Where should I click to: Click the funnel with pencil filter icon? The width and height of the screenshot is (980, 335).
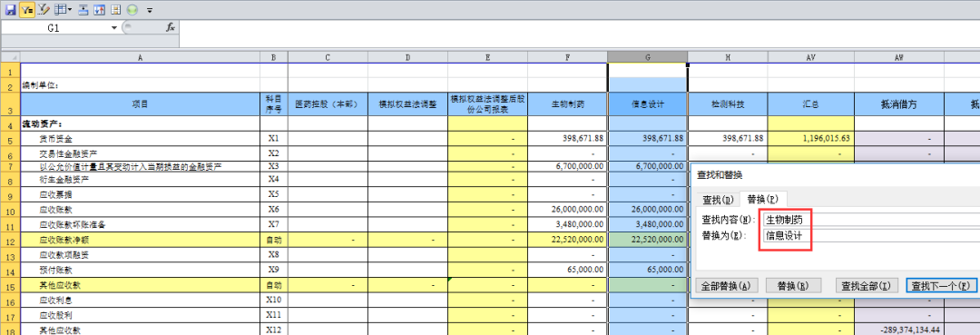[x=44, y=9]
